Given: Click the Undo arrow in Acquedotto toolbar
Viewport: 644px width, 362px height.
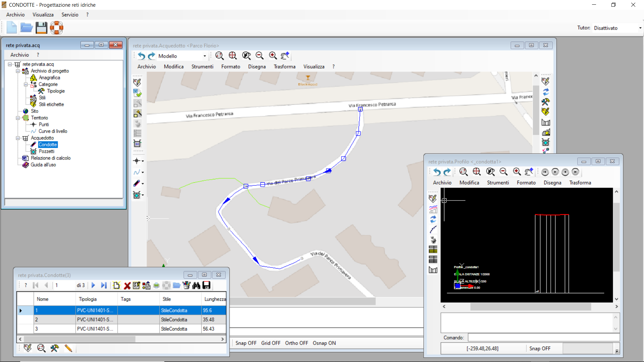Looking at the screenshot, I should (x=142, y=56).
